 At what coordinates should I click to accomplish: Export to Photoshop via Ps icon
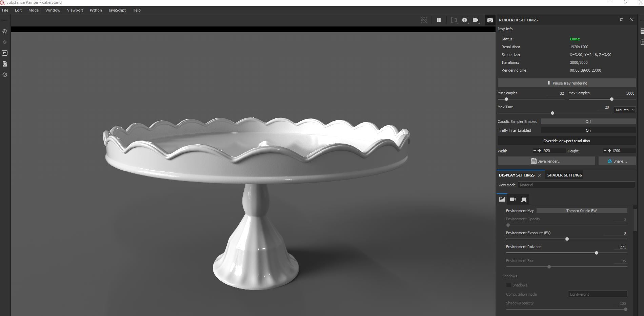pos(5,53)
